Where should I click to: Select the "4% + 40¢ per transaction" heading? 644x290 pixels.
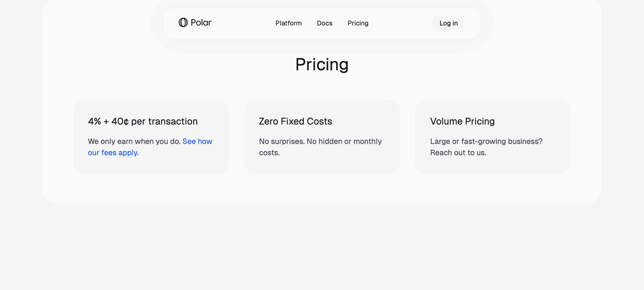tap(143, 121)
